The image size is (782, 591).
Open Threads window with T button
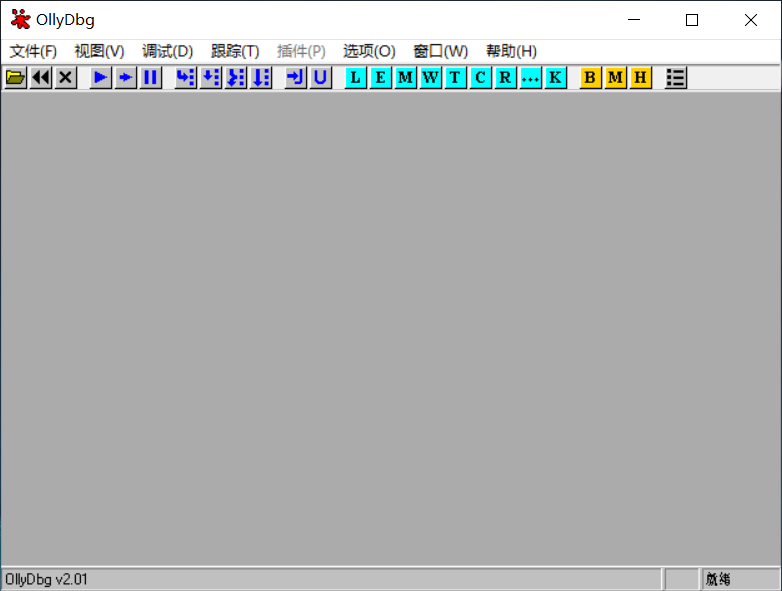coord(456,78)
